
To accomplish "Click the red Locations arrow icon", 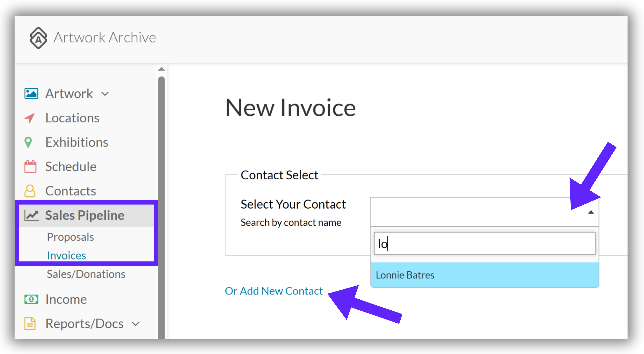I will 30,118.
